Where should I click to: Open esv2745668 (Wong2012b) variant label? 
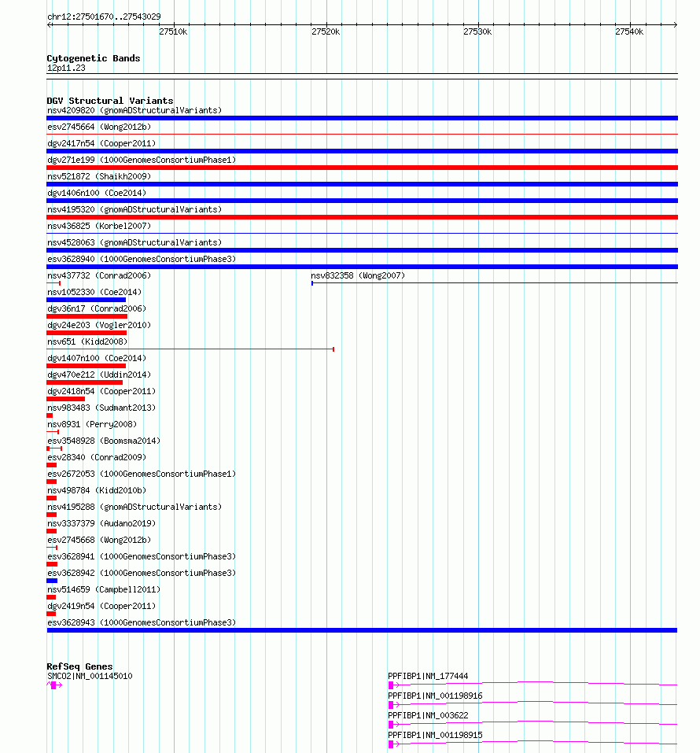pyautogui.click(x=99, y=540)
